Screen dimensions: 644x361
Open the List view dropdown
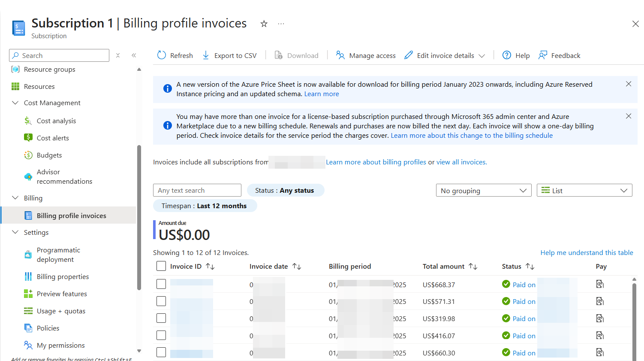click(584, 190)
